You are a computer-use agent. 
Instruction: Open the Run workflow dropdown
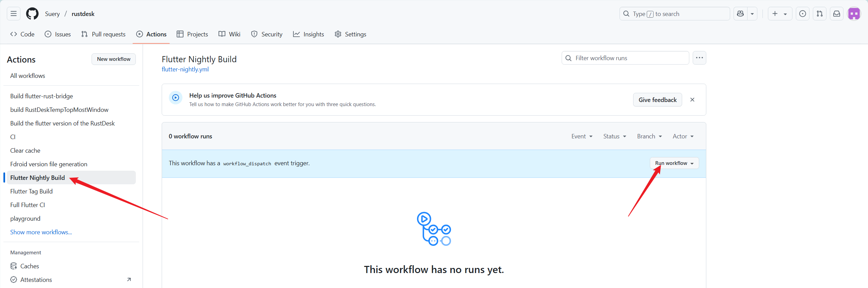click(674, 163)
